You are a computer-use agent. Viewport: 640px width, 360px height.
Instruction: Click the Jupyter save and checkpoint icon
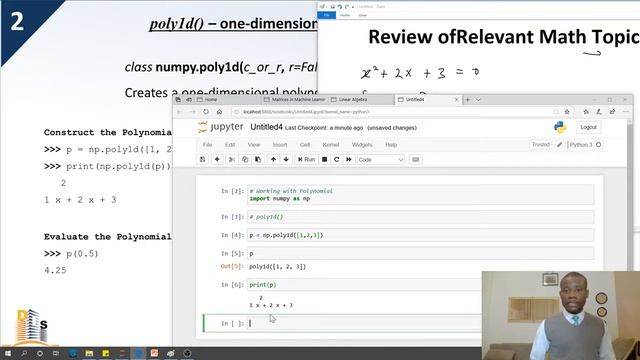[202, 160]
